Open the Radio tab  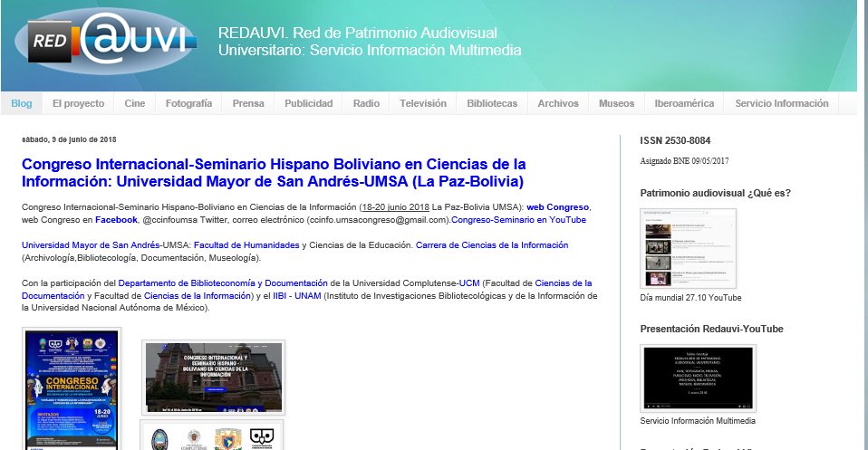click(366, 103)
